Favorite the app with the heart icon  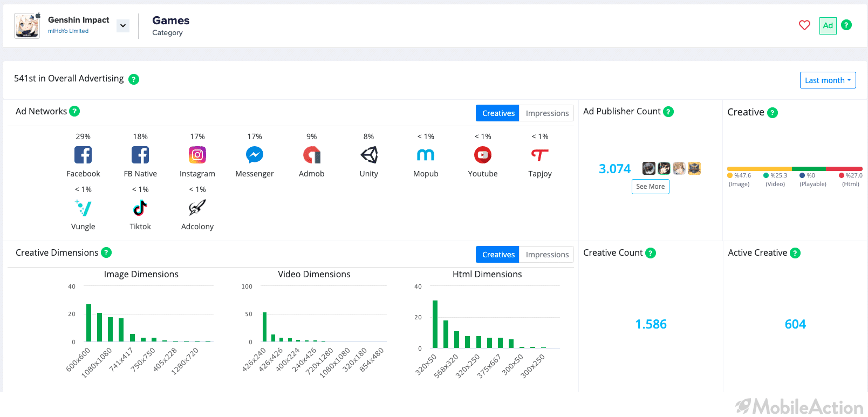coord(804,25)
